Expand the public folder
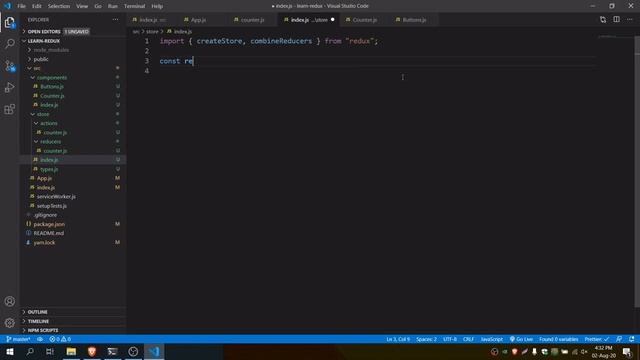640x360 pixels. (41, 59)
